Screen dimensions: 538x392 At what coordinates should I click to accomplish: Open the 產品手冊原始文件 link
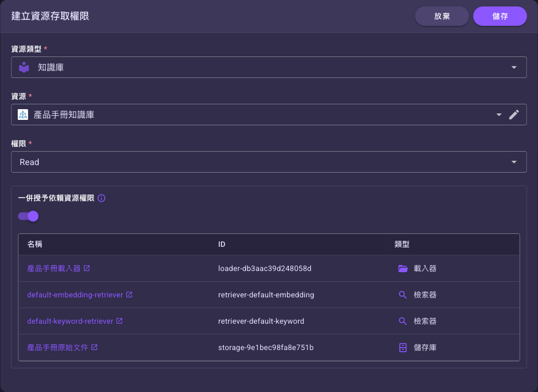(x=58, y=348)
